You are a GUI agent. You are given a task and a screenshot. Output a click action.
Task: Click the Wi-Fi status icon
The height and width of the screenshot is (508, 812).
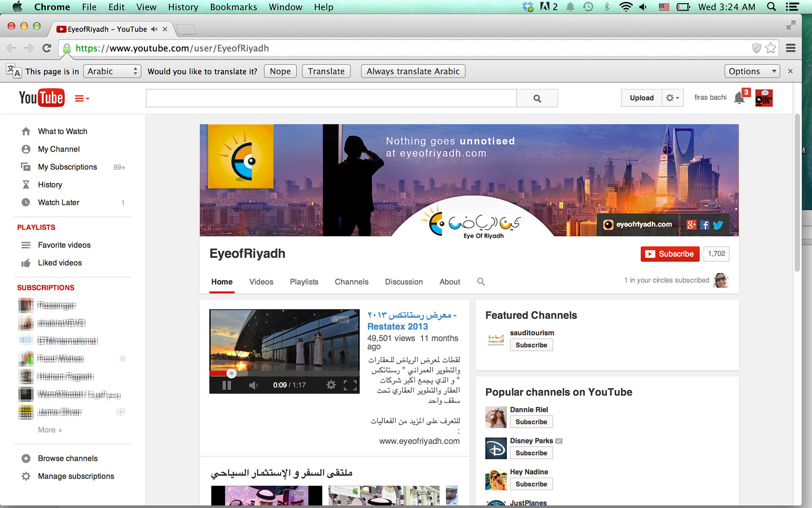tap(625, 7)
